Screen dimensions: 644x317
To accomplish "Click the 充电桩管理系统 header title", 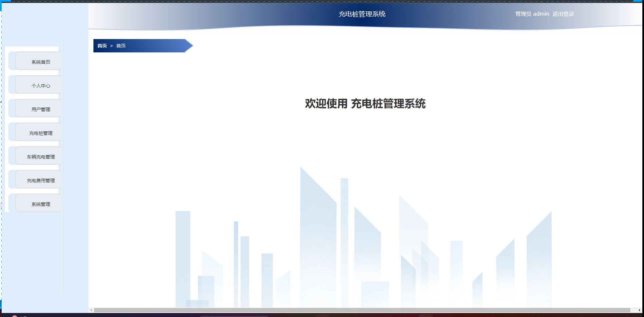I will 362,14.
